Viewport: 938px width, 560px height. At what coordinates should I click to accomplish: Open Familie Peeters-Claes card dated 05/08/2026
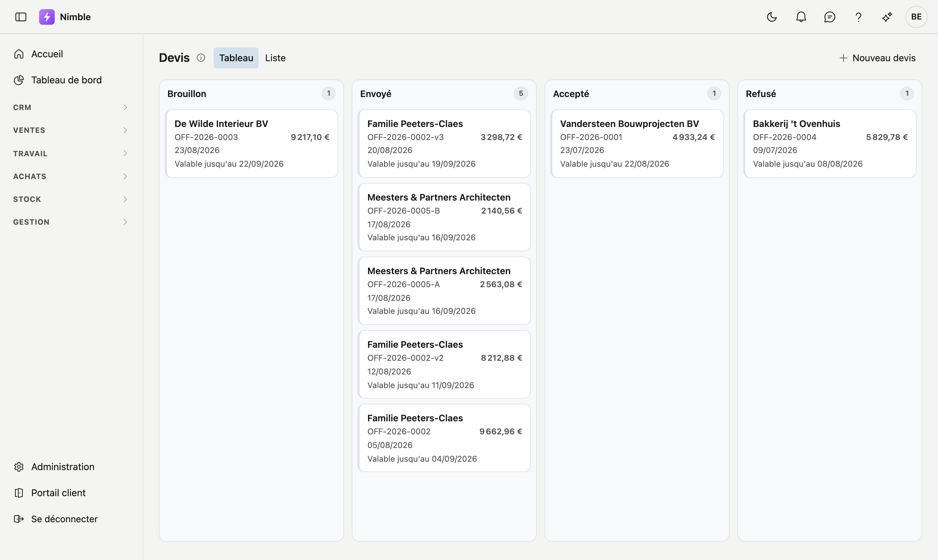point(444,438)
